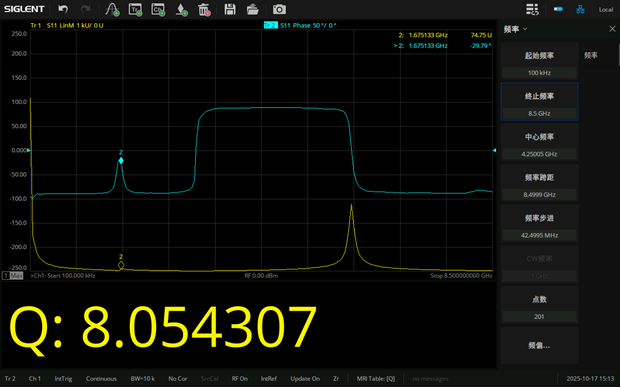Toggle Update On status entry

tap(305, 379)
